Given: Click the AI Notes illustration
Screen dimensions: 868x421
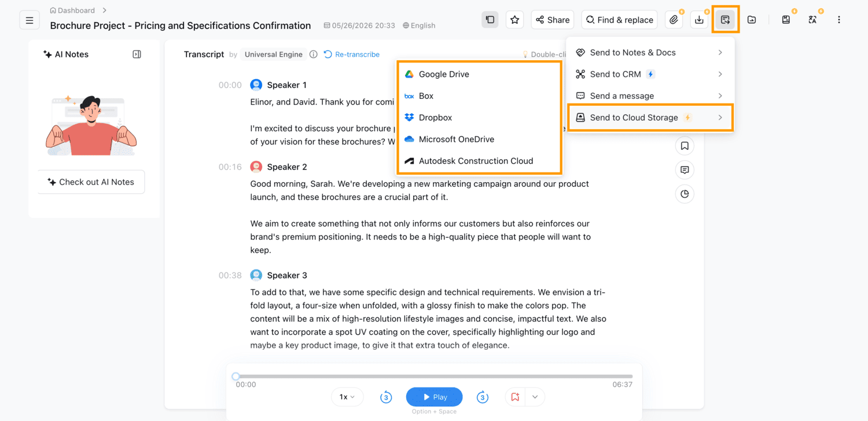Looking at the screenshot, I should click(x=91, y=125).
